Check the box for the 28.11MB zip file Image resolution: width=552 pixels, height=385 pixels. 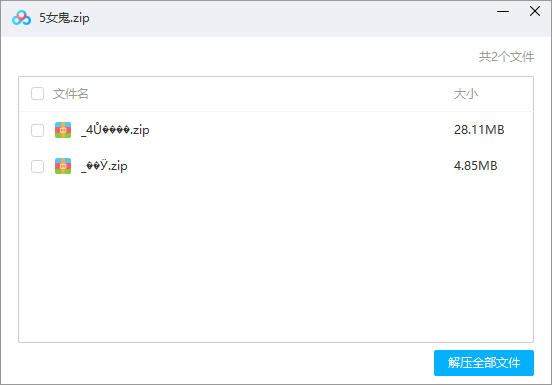tap(37, 130)
